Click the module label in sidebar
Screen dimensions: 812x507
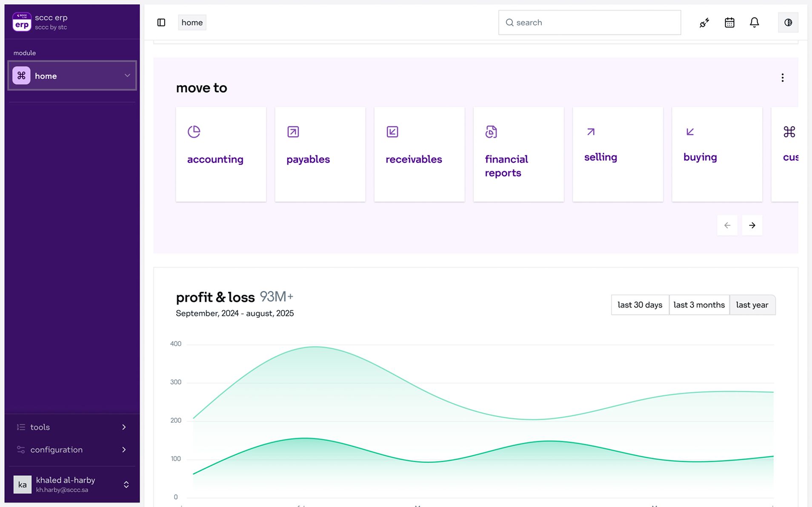pyautogui.click(x=25, y=53)
